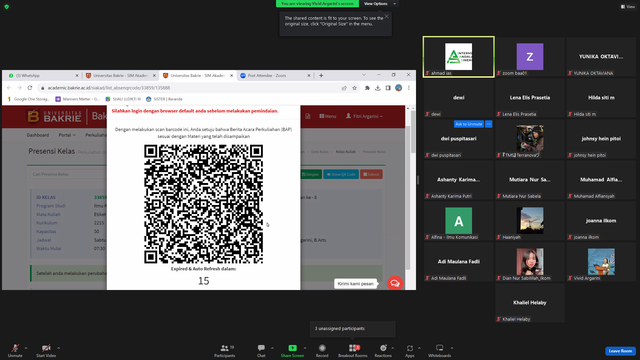Viewport: 640px width, 360px height.
Task: Open the Chrome three-dot menu
Action: 409,88
